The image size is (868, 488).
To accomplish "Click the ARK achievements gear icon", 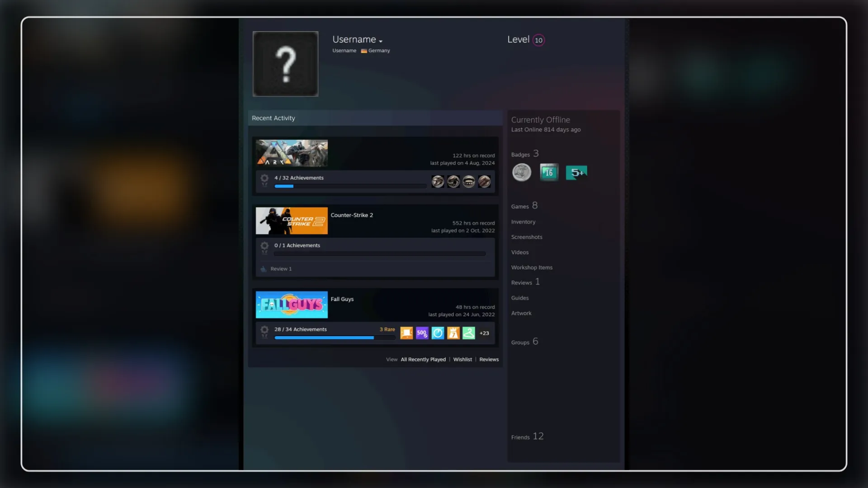I will (264, 180).
